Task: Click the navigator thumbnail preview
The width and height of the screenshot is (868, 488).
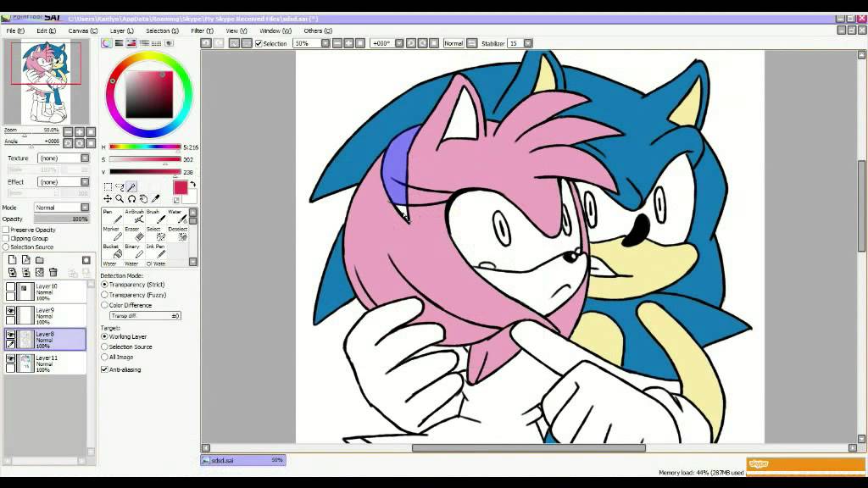Action: 46,83
